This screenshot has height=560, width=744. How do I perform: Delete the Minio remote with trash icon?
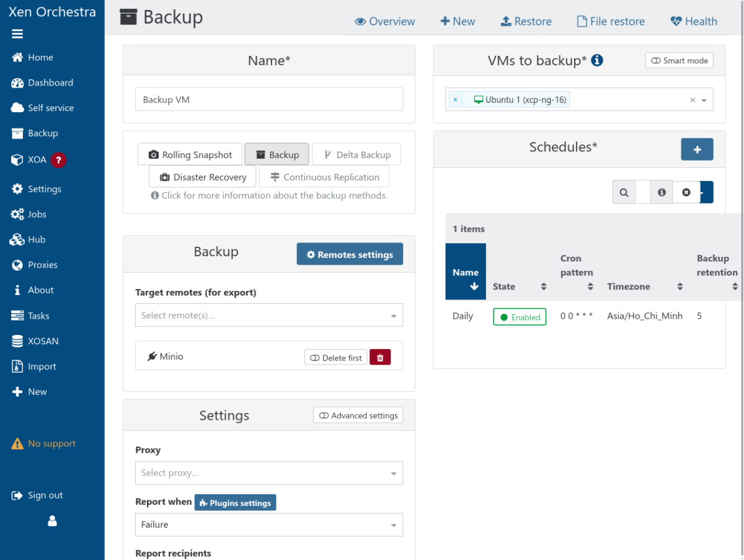380,357
